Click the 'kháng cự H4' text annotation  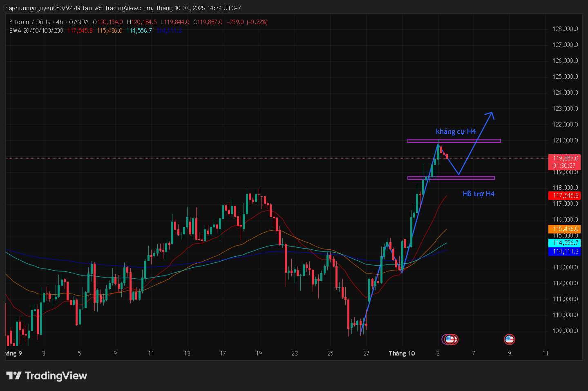[456, 131]
